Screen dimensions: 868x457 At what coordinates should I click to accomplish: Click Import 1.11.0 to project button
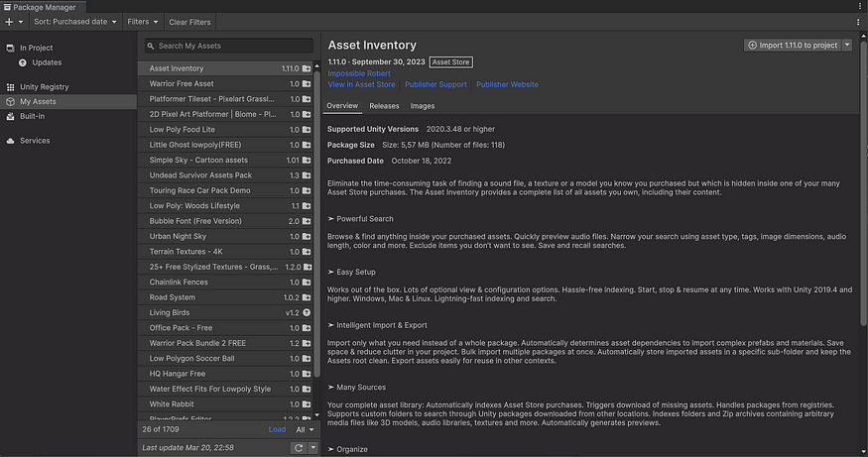pos(792,46)
